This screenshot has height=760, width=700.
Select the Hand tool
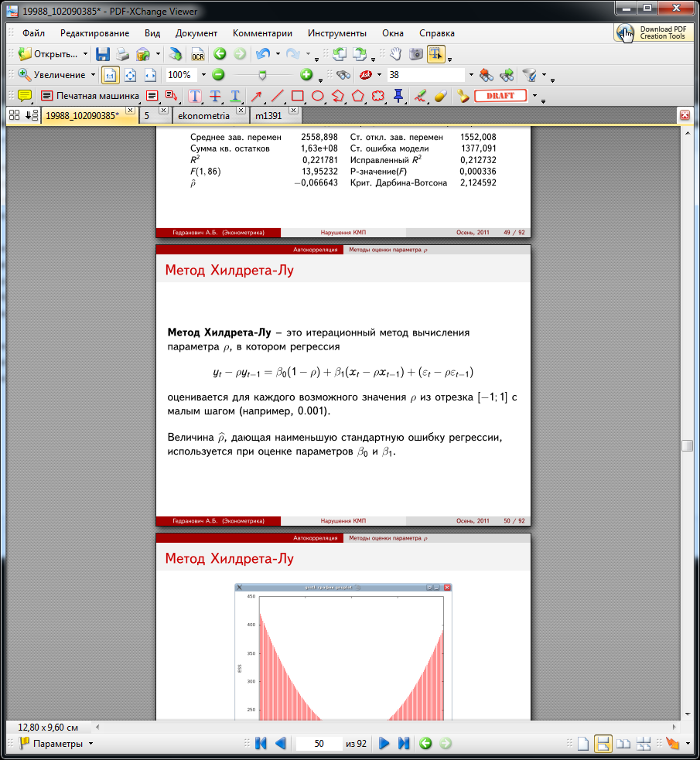click(x=396, y=54)
